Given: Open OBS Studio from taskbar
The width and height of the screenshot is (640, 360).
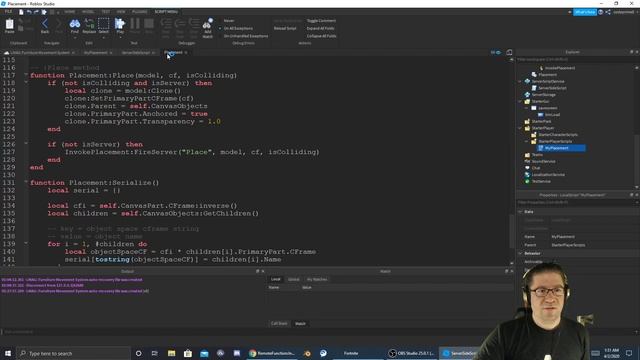Looking at the screenshot, I should tap(412, 353).
